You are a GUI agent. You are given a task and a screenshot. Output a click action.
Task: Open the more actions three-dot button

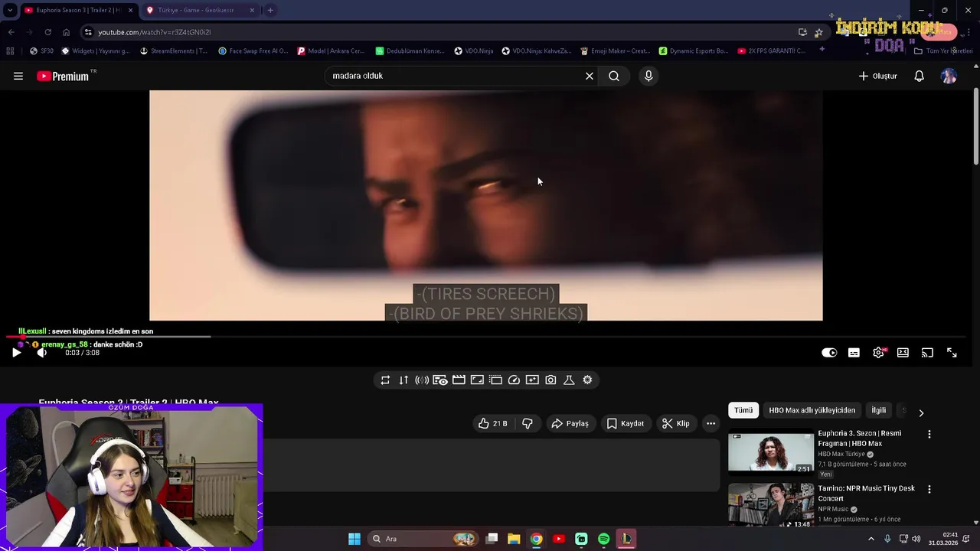[710, 423]
